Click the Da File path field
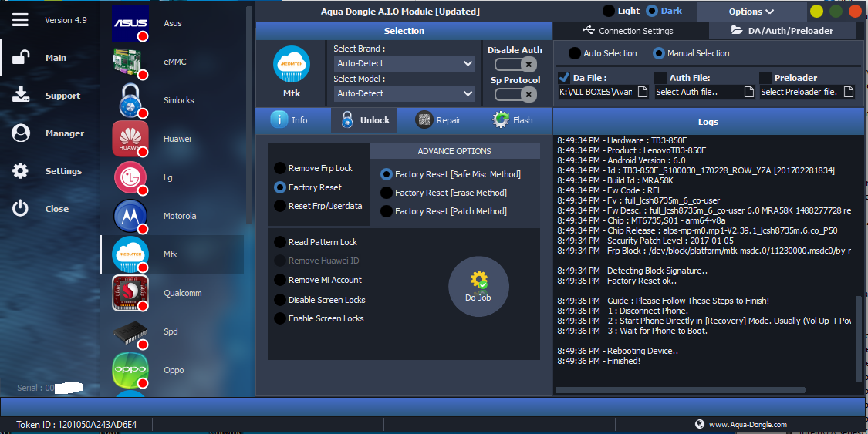The height and width of the screenshot is (434, 868). [x=597, y=92]
